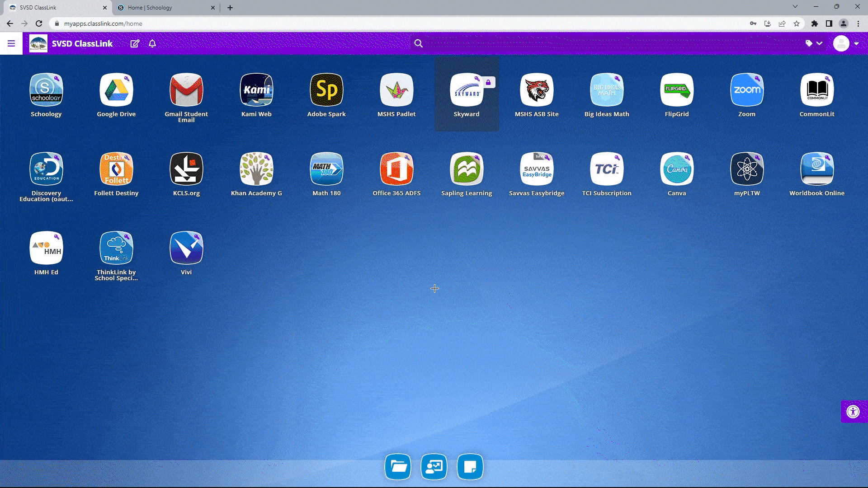Open the Vivi app
The width and height of the screenshot is (868, 488).
tap(186, 248)
